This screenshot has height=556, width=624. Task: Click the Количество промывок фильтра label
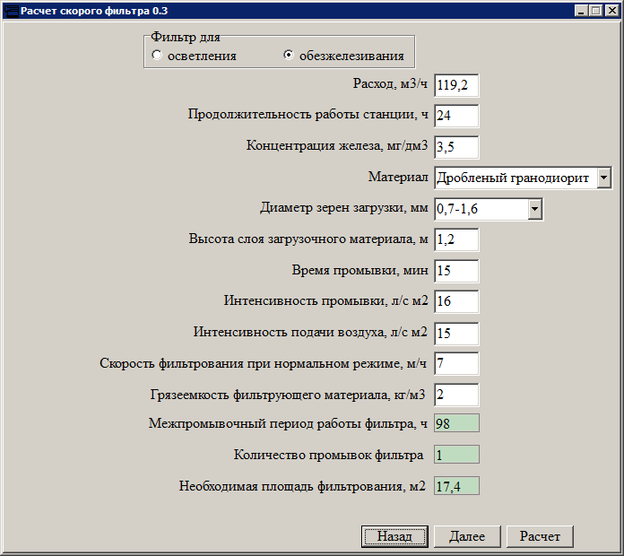329,455
